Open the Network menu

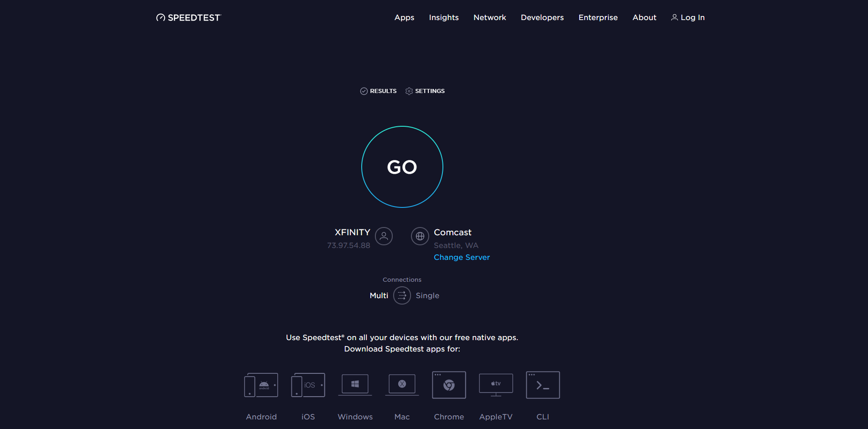click(489, 17)
